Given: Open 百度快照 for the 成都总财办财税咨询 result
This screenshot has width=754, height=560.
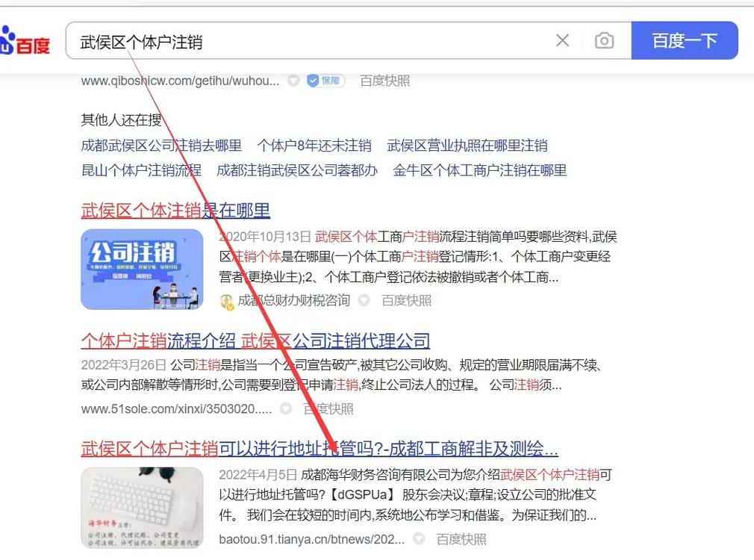Looking at the screenshot, I should point(406,301).
